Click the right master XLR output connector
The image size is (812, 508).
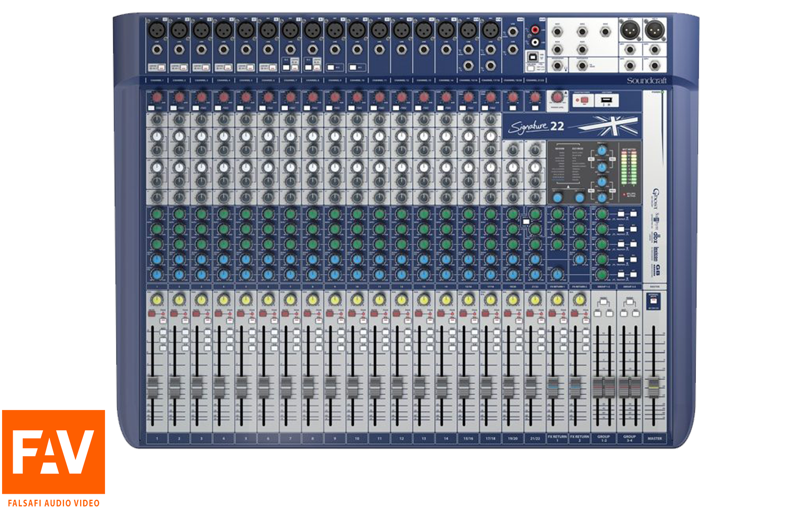pos(654,30)
